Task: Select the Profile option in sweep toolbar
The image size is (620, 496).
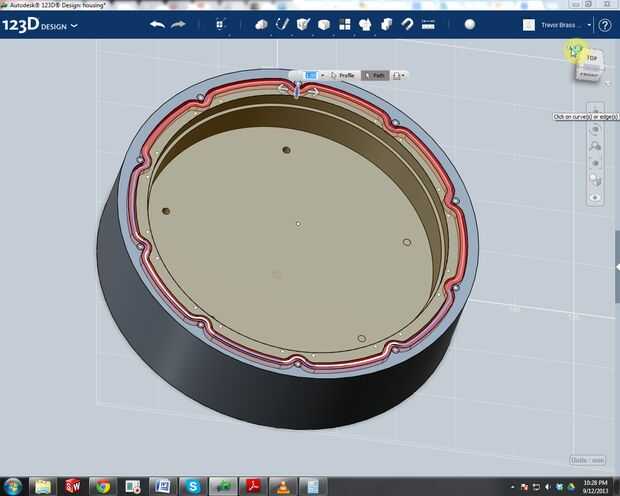Action: point(343,75)
